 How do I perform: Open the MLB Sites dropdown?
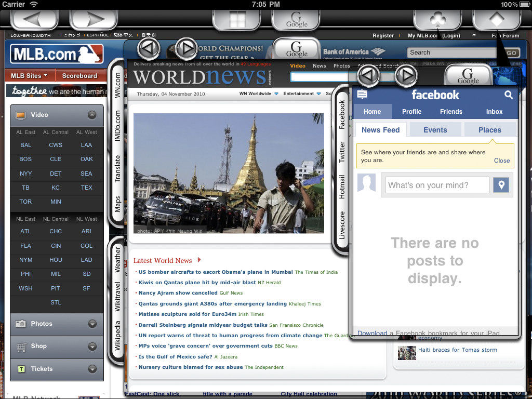tap(30, 76)
